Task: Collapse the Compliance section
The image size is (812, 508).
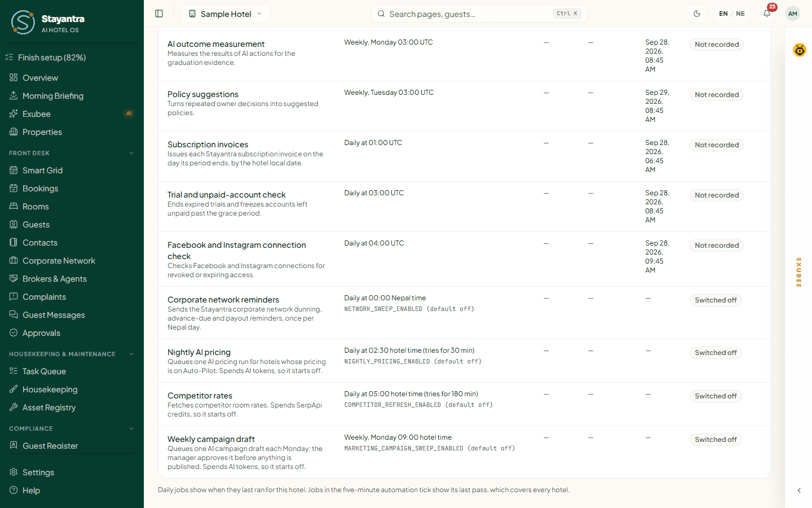Action: tap(131, 428)
